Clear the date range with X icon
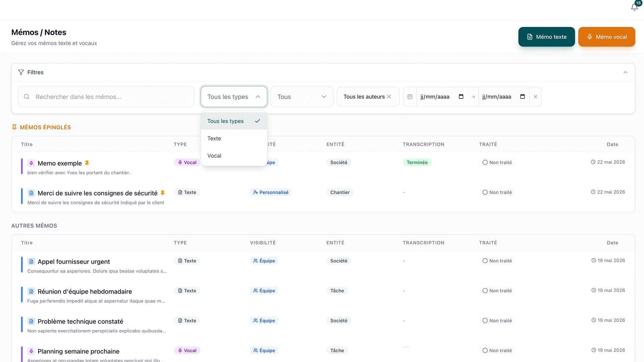This screenshot has width=644, height=362. click(535, 97)
